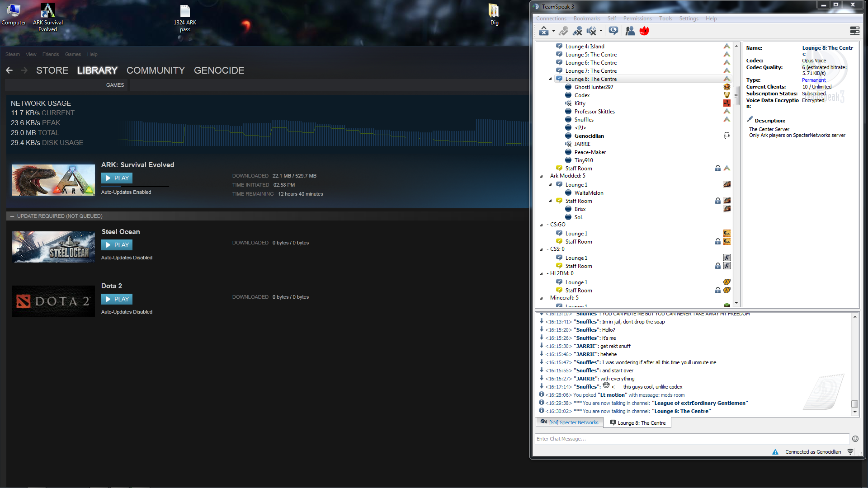Viewport: 868px width, 488px height.
Task: Toggle mute speakers in TeamSpeak toolbar
Action: [591, 31]
